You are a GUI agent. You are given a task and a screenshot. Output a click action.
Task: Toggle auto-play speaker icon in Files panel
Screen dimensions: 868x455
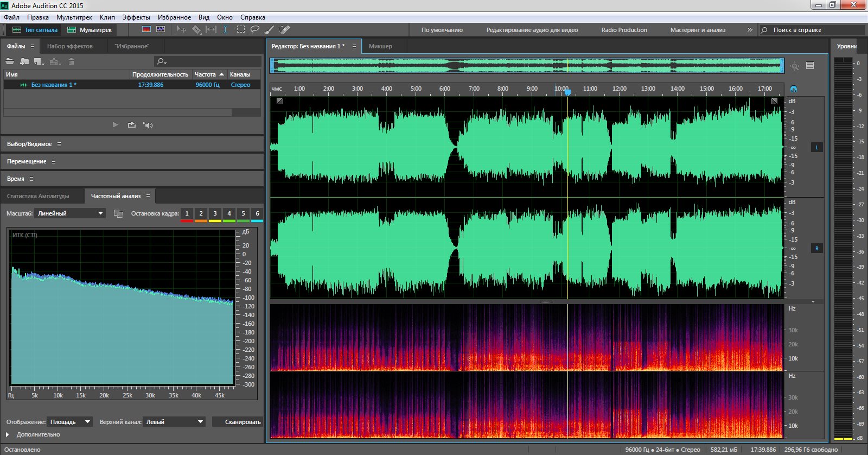click(x=148, y=125)
